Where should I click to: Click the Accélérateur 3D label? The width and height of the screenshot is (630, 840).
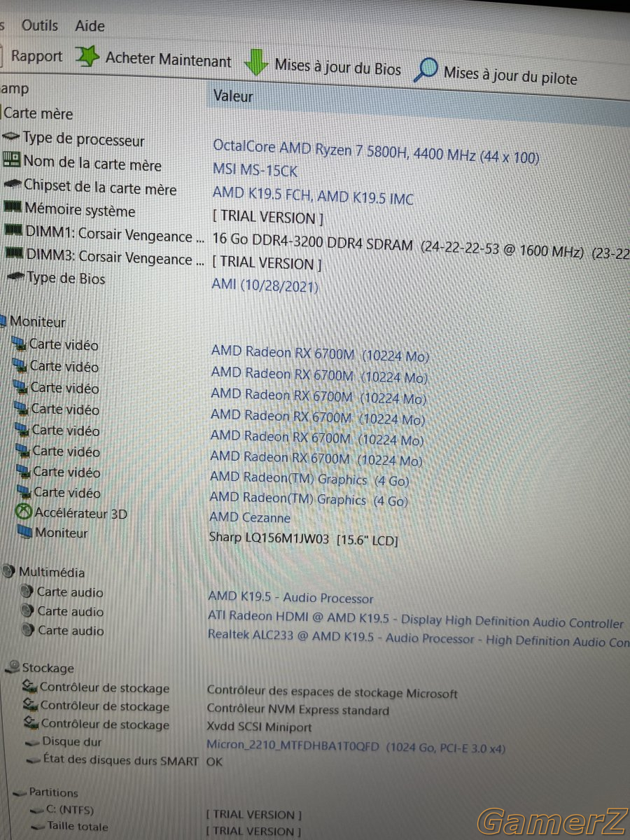pyautogui.click(x=81, y=513)
